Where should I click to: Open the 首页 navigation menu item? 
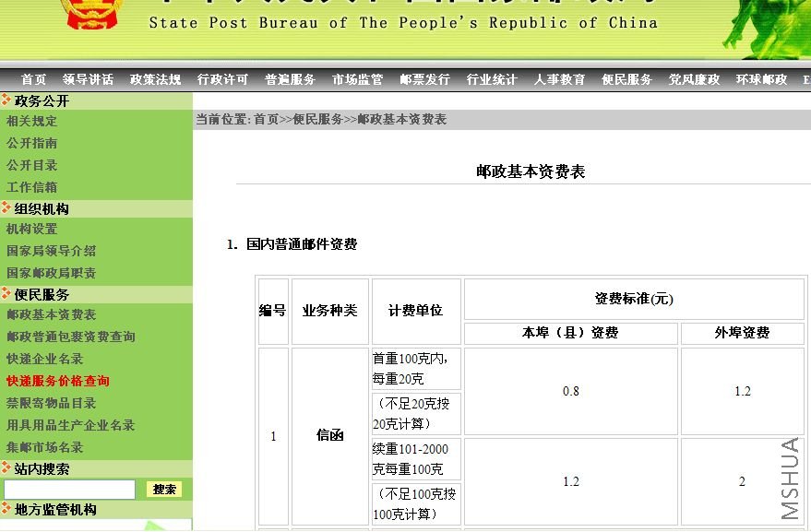(x=33, y=79)
